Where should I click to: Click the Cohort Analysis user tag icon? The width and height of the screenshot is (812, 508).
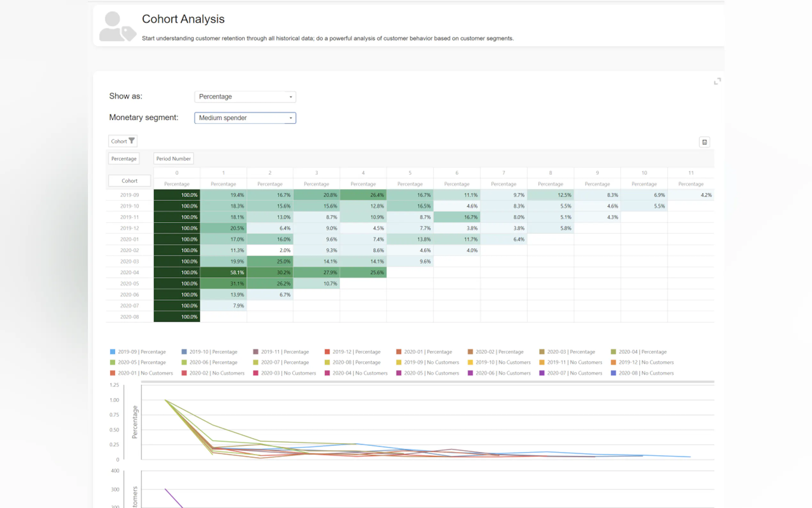[118, 27]
